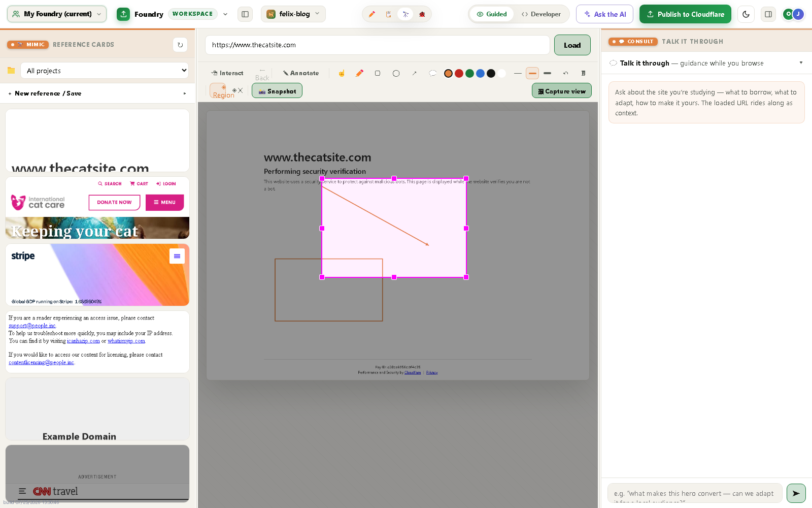Choose the arrow annotation tool
The height and width of the screenshot is (508, 812).
tap(414, 73)
